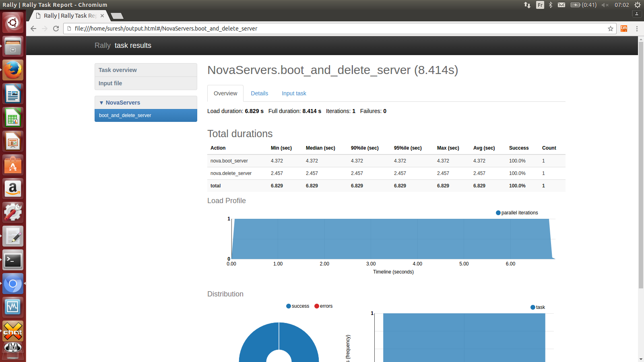Open the Task overview link

coord(118,70)
